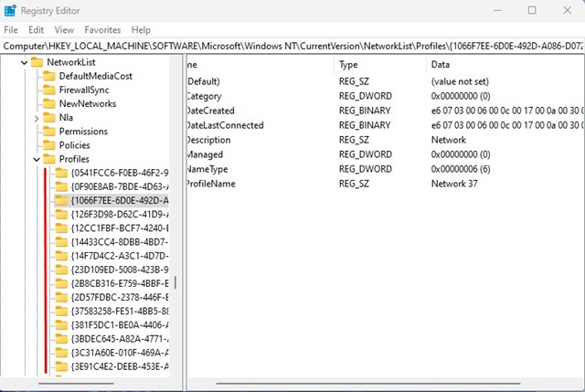Click the 'Network 37' data cell

click(x=454, y=184)
